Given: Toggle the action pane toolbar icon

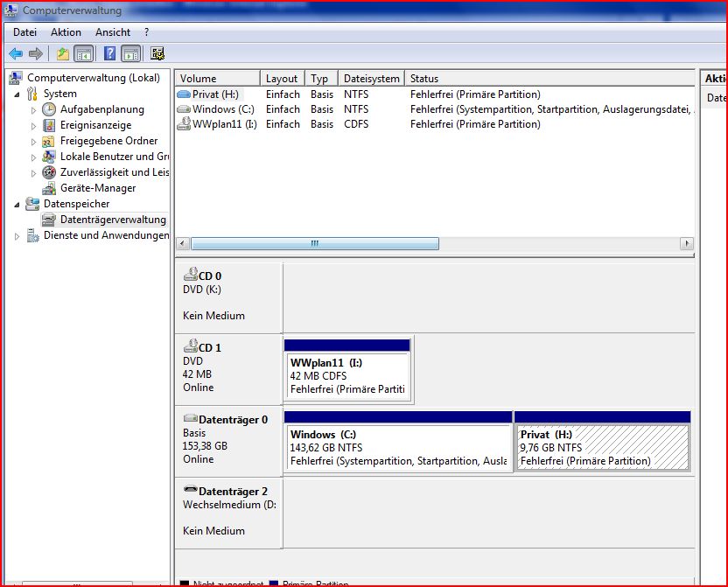Looking at the screenshot, I should pyautogui.click(x=131, y=54).
